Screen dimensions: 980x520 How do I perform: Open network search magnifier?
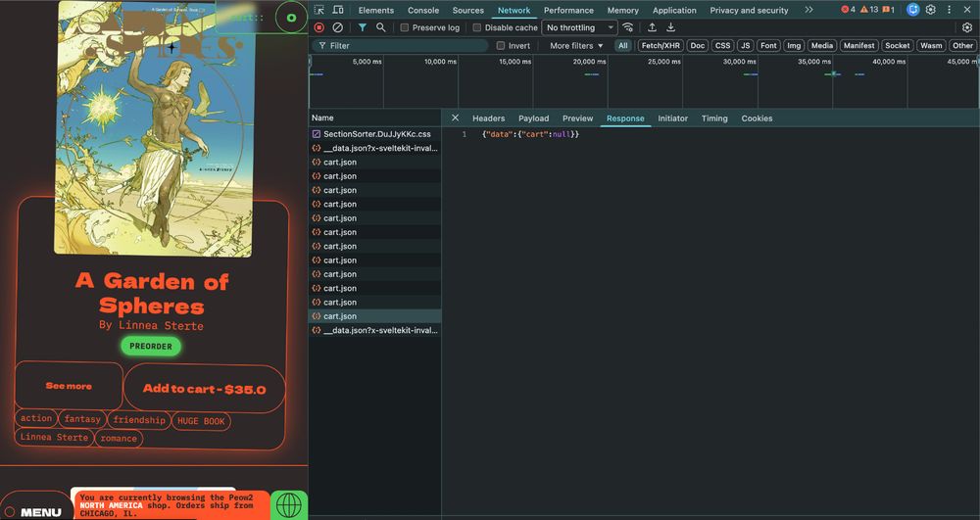click(381, 27)
